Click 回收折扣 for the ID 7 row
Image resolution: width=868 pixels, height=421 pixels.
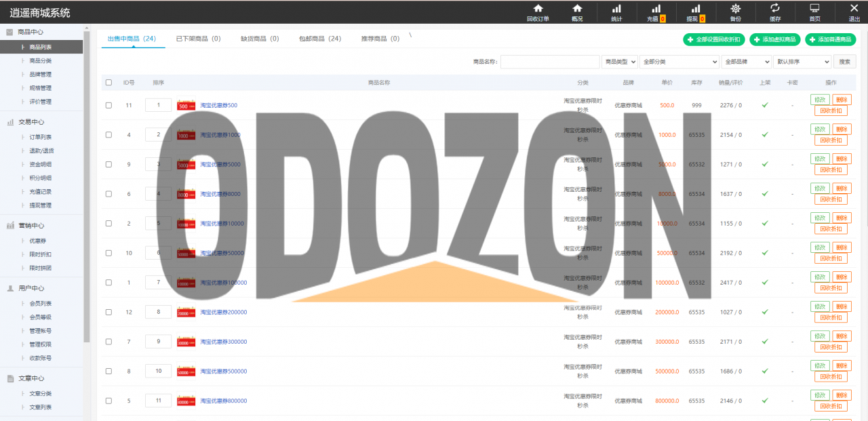coord(831,347)
